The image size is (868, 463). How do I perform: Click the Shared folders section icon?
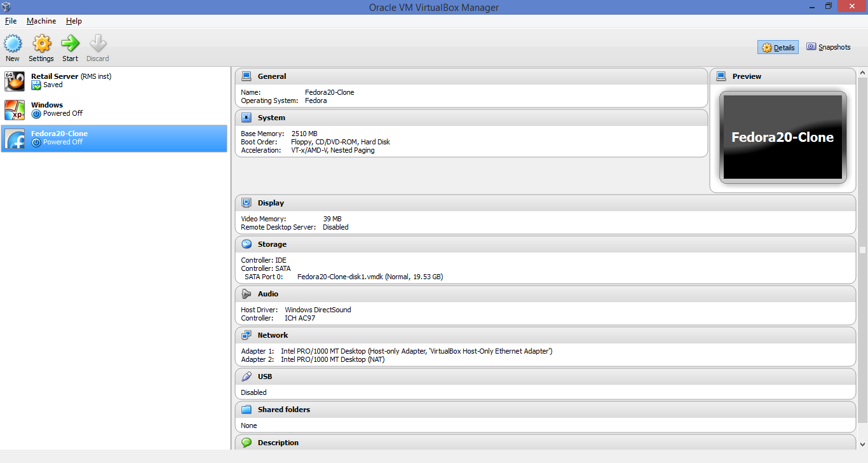[x=247, y=410]
